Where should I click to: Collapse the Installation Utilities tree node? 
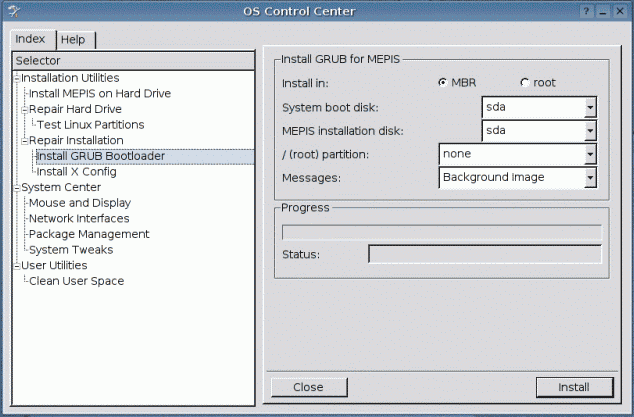point(17,78)
